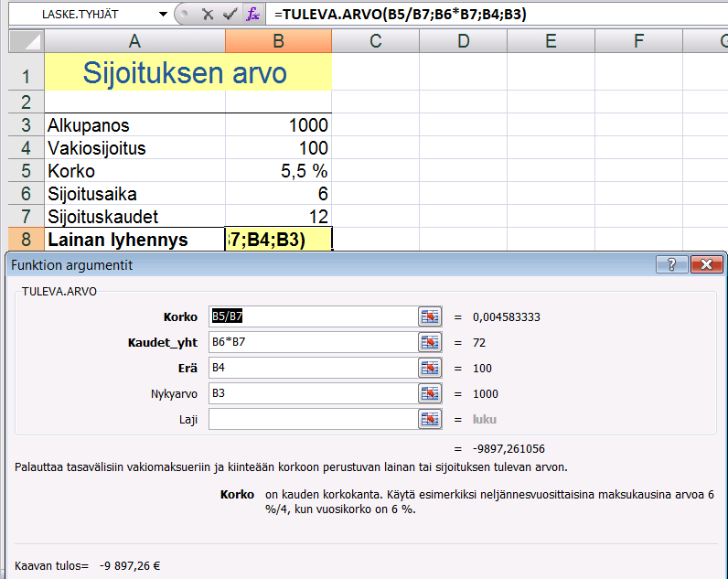Click the 'Lainan lyhennys' cell
The height and width of the screenshot is (579, 728).
point(134,239)
